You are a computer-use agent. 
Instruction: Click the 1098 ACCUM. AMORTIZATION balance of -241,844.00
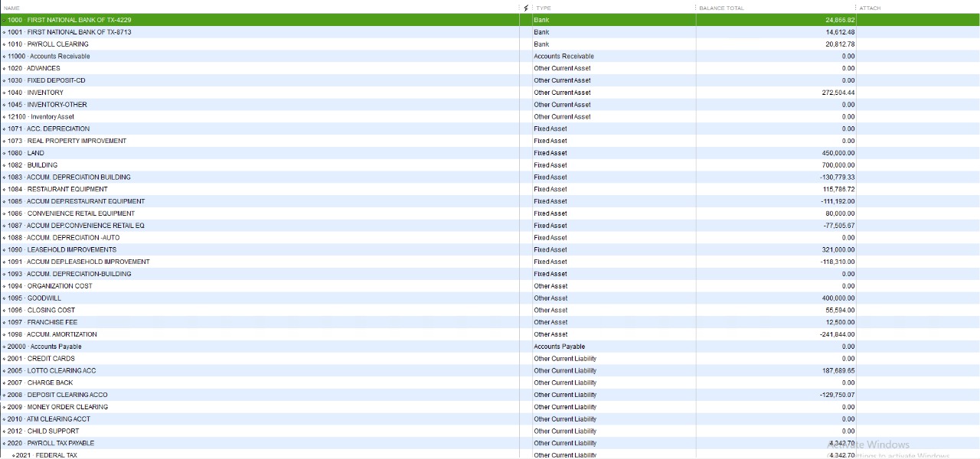[x=837, y=334]
